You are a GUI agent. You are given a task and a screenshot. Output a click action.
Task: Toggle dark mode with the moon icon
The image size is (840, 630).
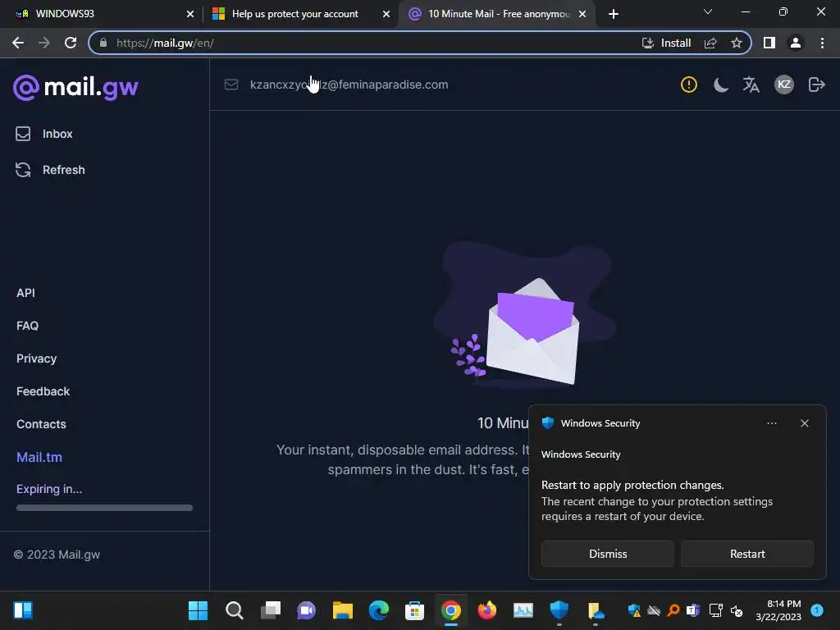720,84
